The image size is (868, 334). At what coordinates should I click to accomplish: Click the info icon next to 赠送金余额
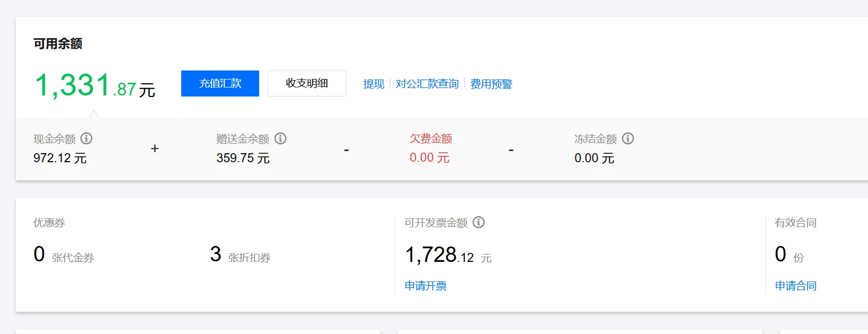(x=280, y=138)
